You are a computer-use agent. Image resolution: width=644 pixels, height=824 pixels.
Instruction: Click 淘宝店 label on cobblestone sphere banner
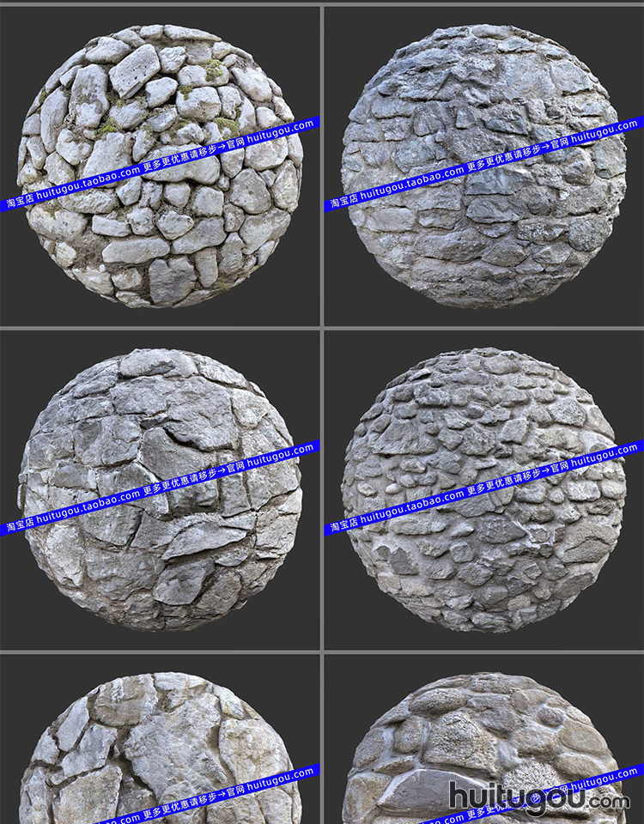344,524
